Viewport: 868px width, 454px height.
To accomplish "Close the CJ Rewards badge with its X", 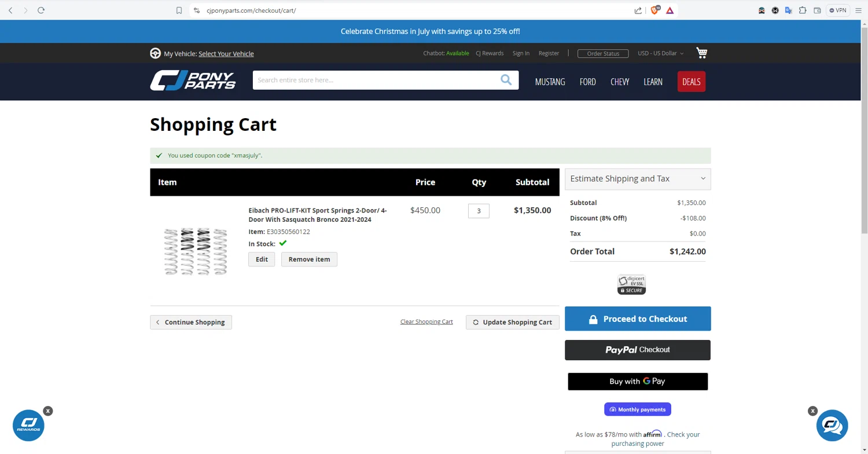I will coord(48,411).
